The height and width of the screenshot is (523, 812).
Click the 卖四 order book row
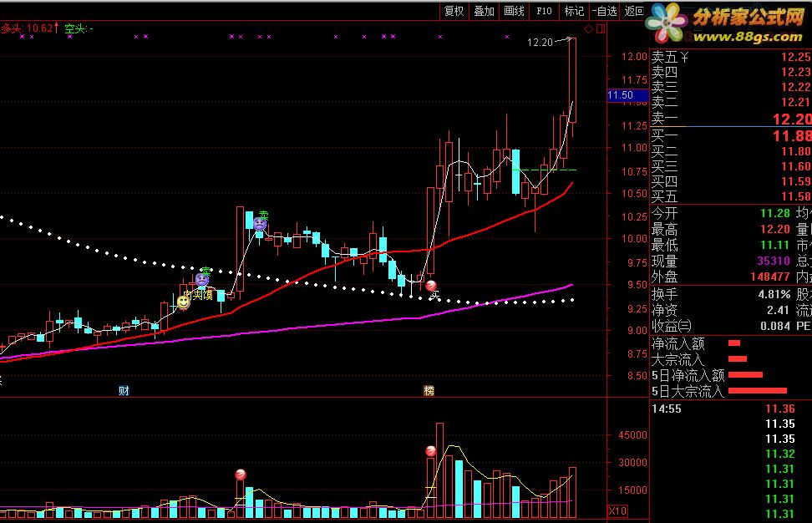731,72
